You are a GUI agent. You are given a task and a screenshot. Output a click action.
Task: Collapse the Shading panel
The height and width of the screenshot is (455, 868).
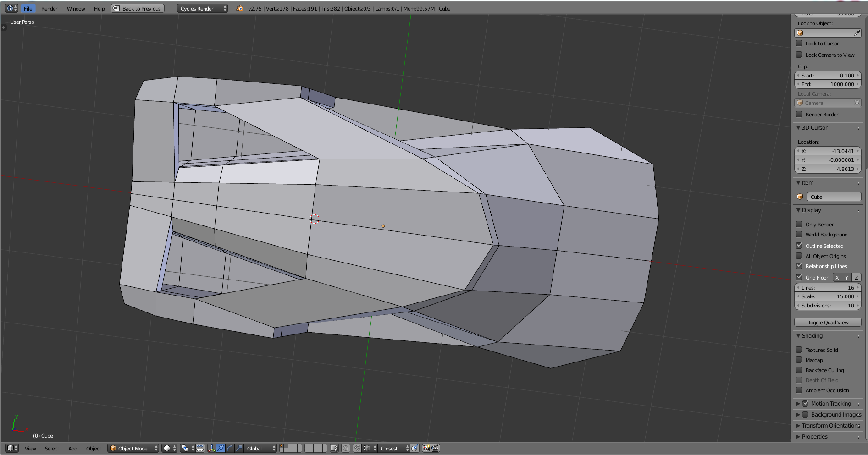tap(798, 336)
